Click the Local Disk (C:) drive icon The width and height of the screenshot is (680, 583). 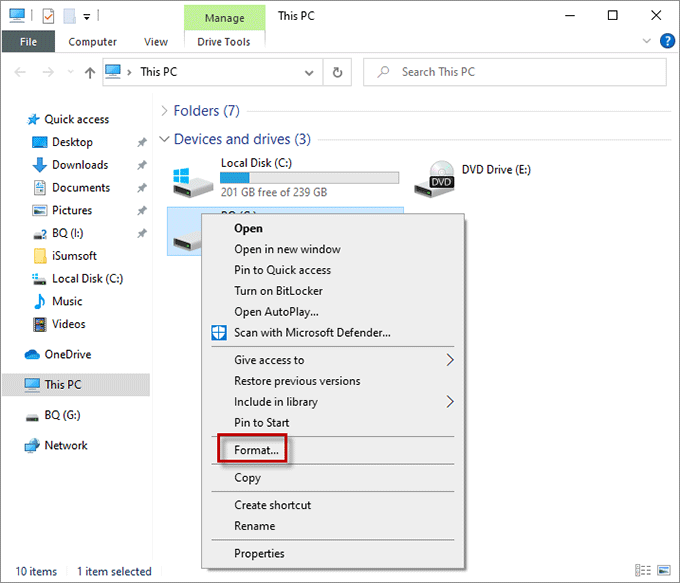pos(192,179)
